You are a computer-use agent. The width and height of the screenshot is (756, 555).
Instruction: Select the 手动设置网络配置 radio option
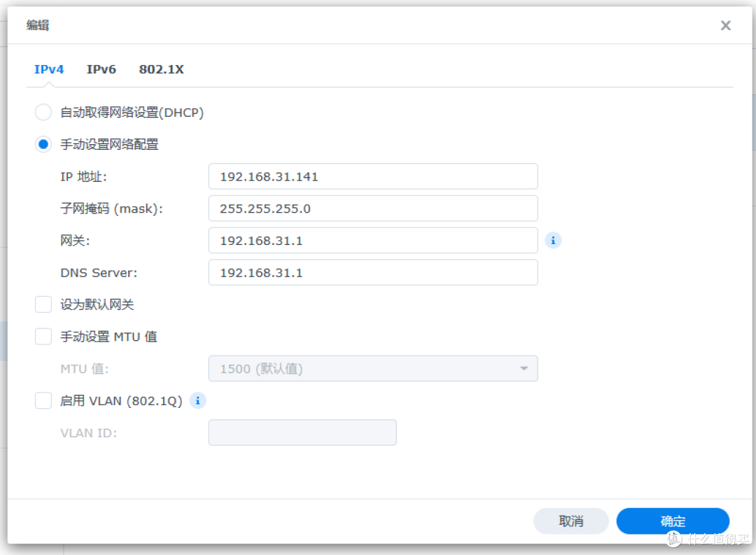[43, 144]
